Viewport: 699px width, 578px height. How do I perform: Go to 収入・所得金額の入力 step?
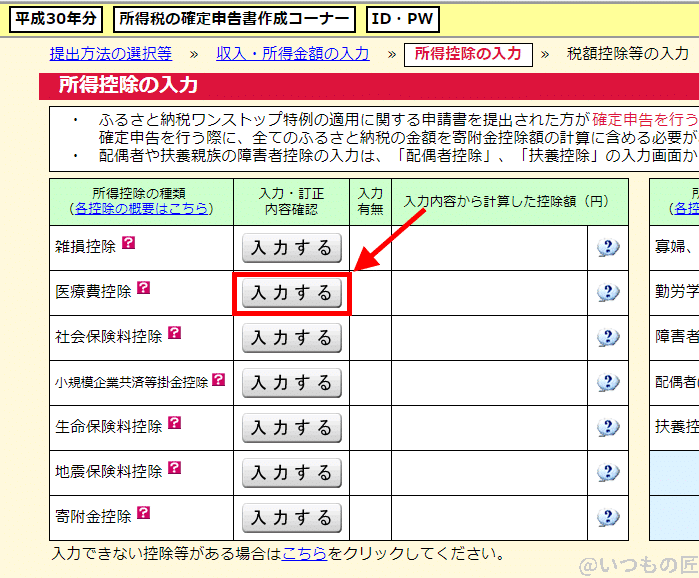[293, 54]
